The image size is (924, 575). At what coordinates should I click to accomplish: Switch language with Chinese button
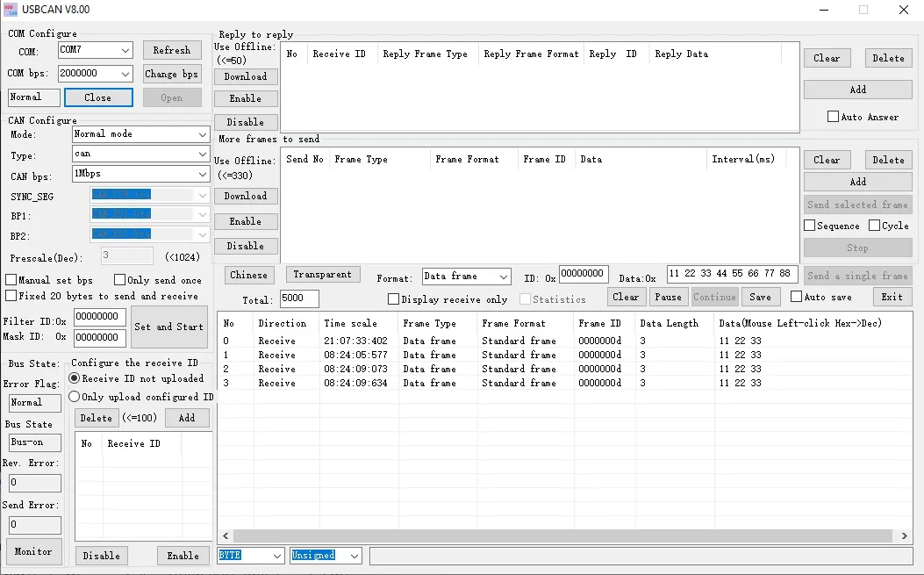point(248,275)
